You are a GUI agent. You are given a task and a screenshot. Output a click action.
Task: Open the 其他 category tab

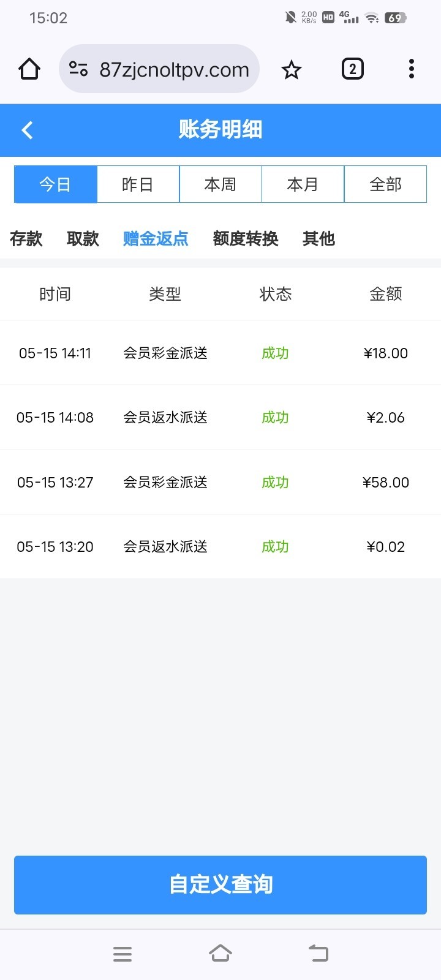pos(318,239)
